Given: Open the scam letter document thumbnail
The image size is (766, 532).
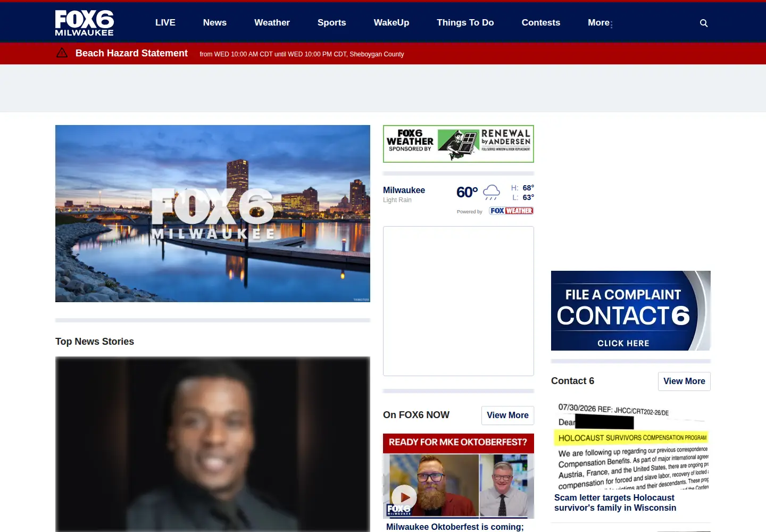Looking at the screenshot, I should tap(631, 446).
